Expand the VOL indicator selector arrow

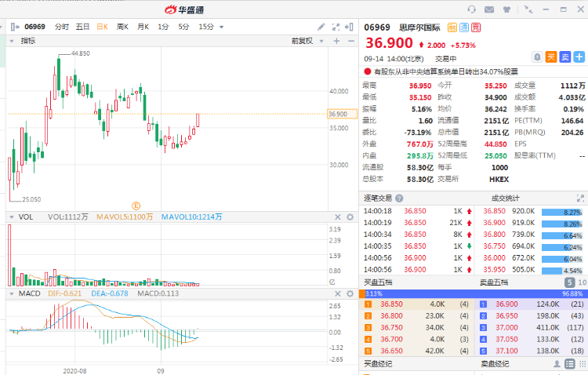[x=12, y=217]
